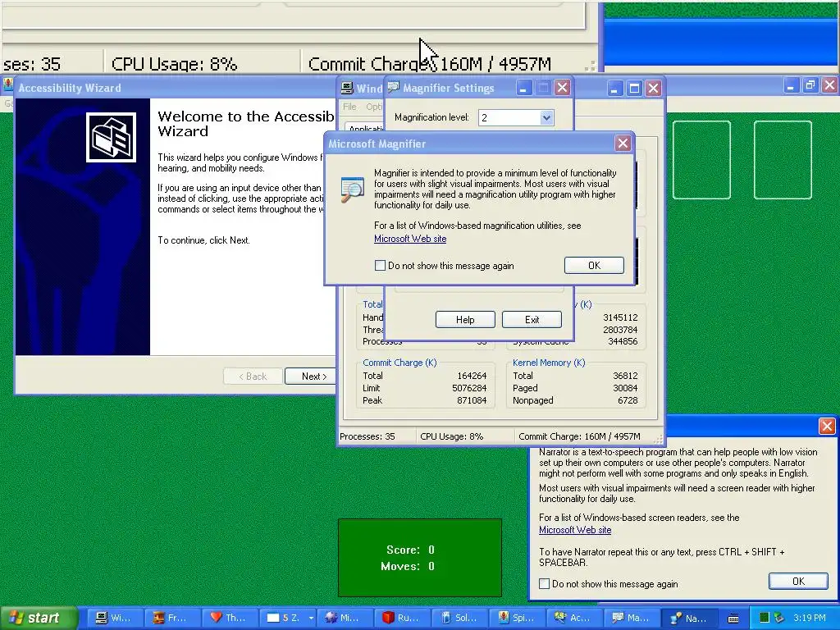Switch to the Fr... taskbar item
Screen dimensions: 840x630
(x=171, y=618)
